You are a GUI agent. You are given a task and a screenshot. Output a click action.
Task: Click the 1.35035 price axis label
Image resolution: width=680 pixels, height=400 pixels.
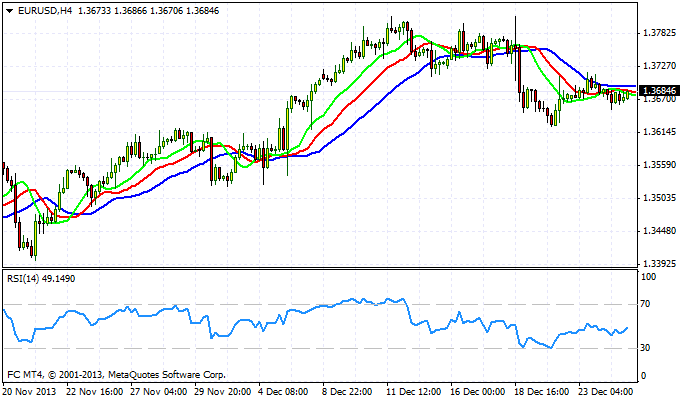coord(660,198)
